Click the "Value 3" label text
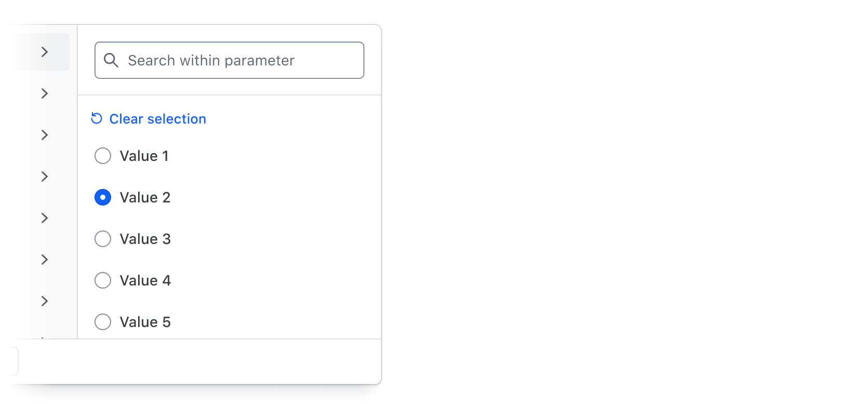 click(x=145, y=239)
